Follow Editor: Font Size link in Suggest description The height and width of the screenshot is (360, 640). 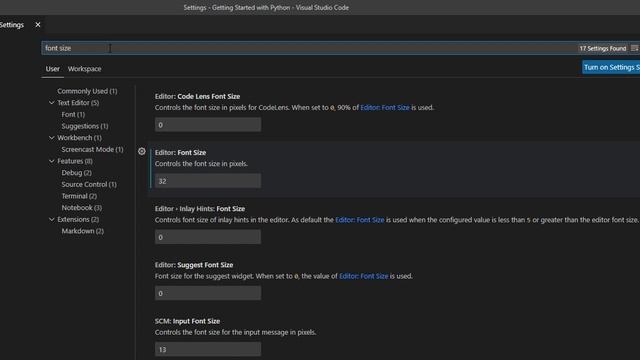pyautogui.click(x=364, y=276)
